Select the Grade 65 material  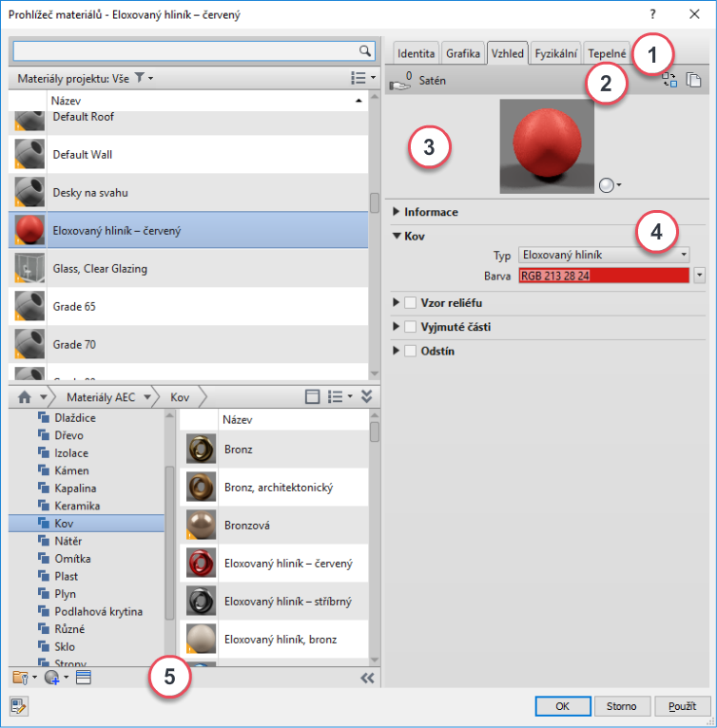[x=188, y=306]
